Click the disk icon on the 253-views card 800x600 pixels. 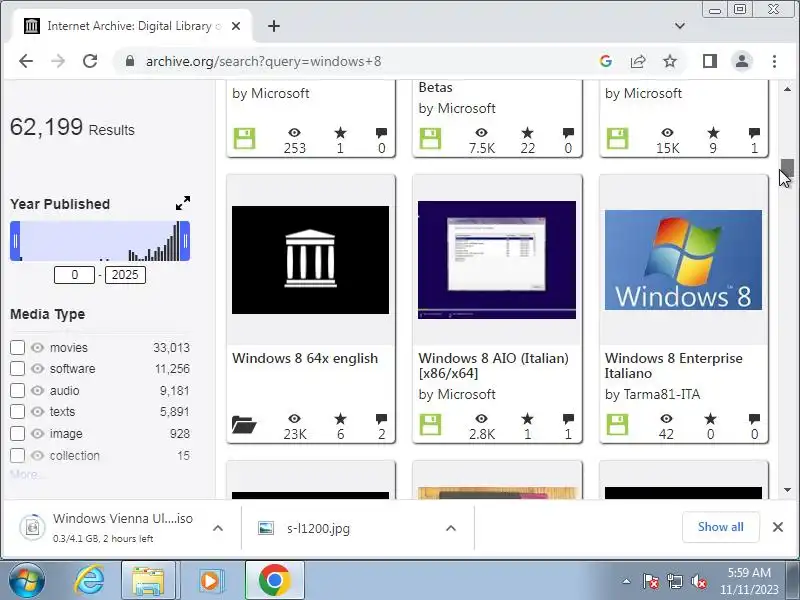coord(244,138)
